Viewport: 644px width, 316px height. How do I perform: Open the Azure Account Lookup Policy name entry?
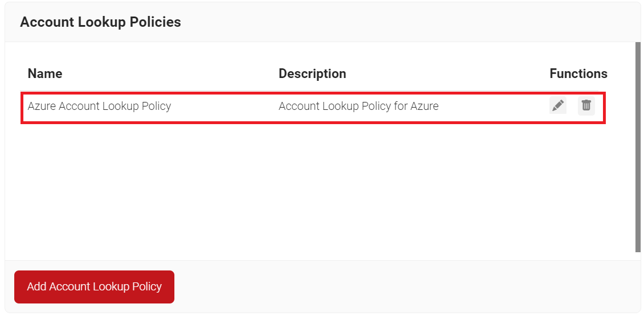coord(99,106)
